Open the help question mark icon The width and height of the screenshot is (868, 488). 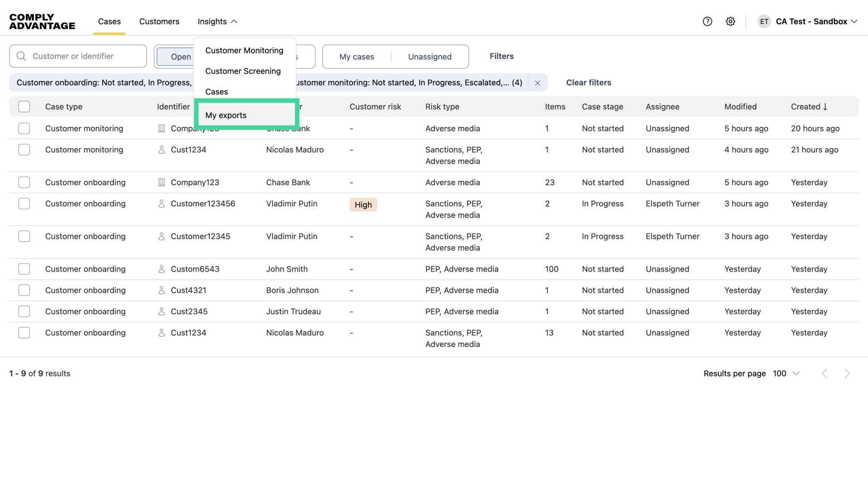708,21
